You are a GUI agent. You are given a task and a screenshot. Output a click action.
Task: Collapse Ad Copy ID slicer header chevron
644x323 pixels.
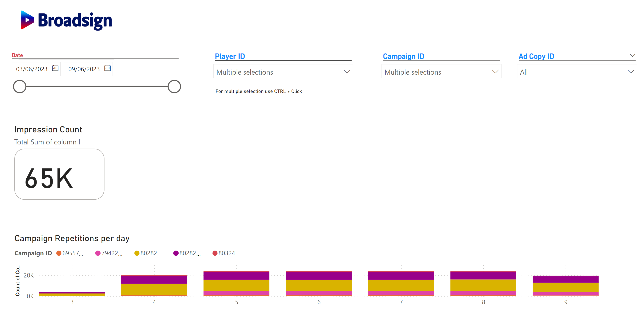632,55
